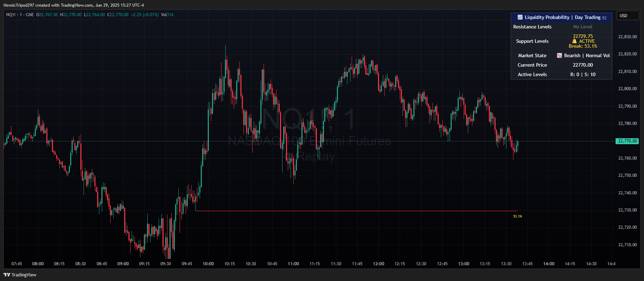The image size is (644, 281).
Task: Click the 10:00 time axis label
Action: 208,264
